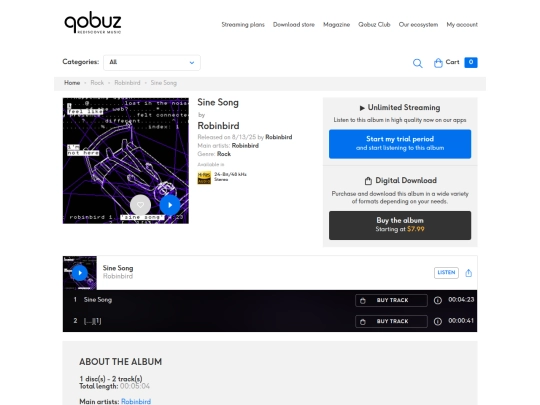Click the Listen button
540x405 pixels.
coord(446,272)
